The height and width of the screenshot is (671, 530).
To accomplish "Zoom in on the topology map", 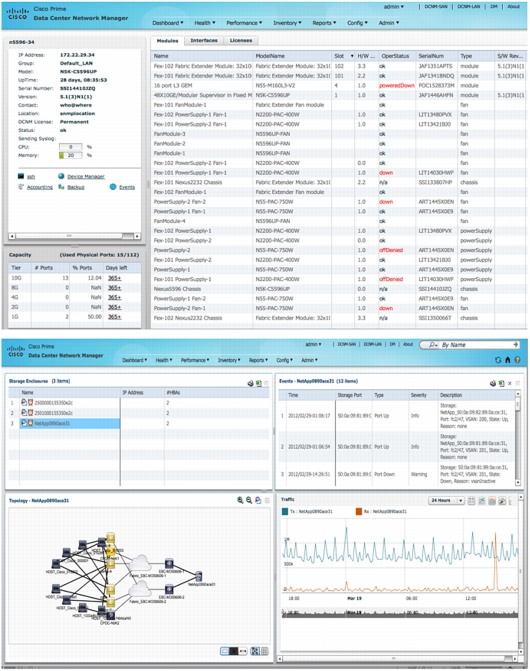I will pyautogui.click(x=240, y=500).
